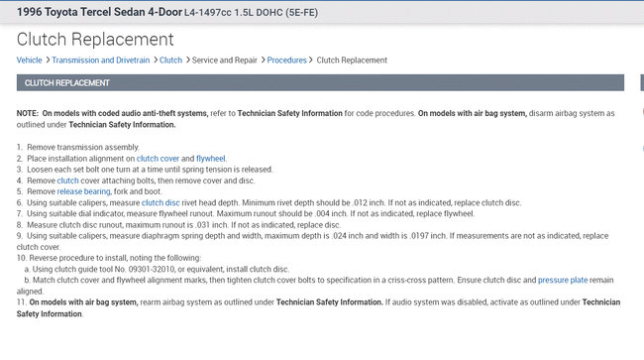
Task: Open the 'clutch disc' link in step 6
Action: 161,202
